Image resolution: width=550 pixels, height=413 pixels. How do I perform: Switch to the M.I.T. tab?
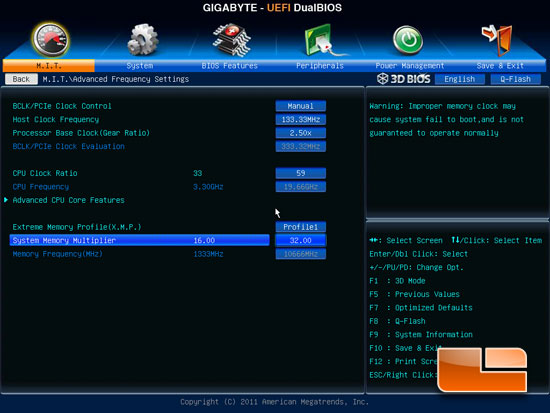[49, 66]
